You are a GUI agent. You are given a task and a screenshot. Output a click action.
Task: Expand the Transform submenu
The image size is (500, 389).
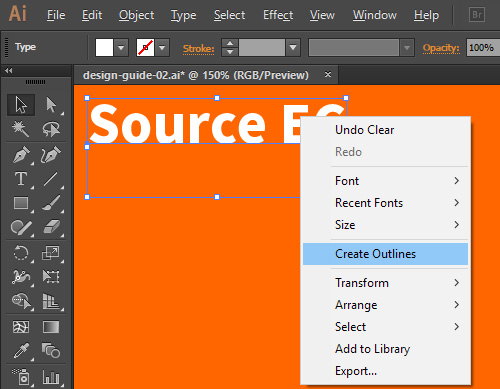[x=385, y=283]
